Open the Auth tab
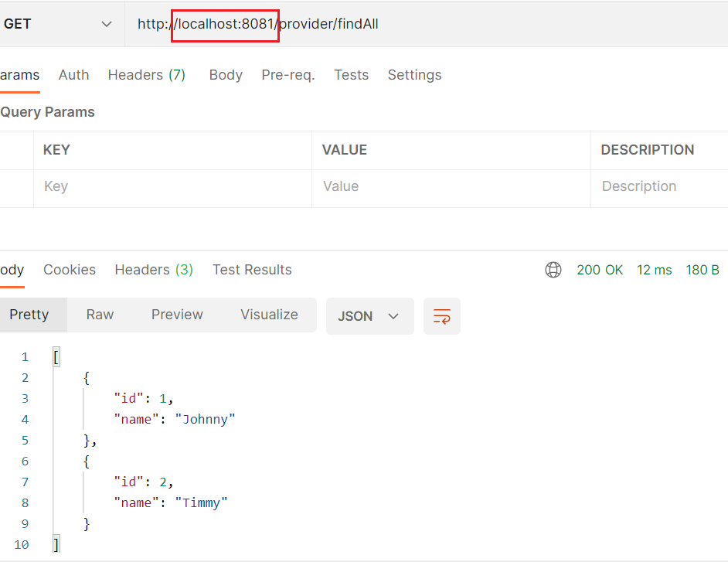 [x=74, y=75]
